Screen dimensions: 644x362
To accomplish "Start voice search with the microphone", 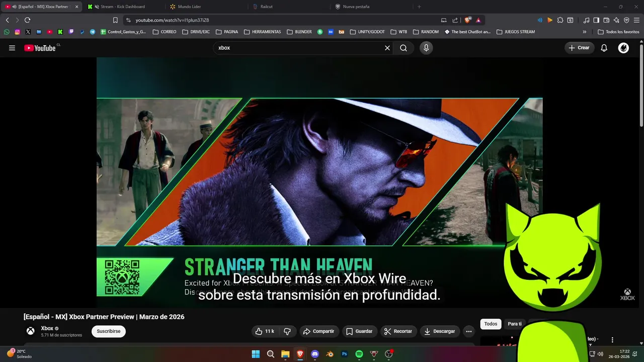I will click(x=426, y=48).
